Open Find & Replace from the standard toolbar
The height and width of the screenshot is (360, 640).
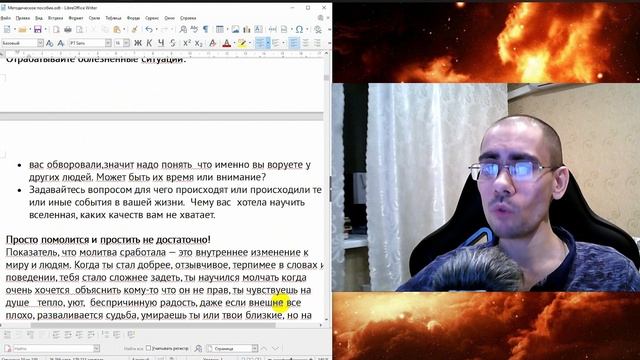click(x=183, y=29)
